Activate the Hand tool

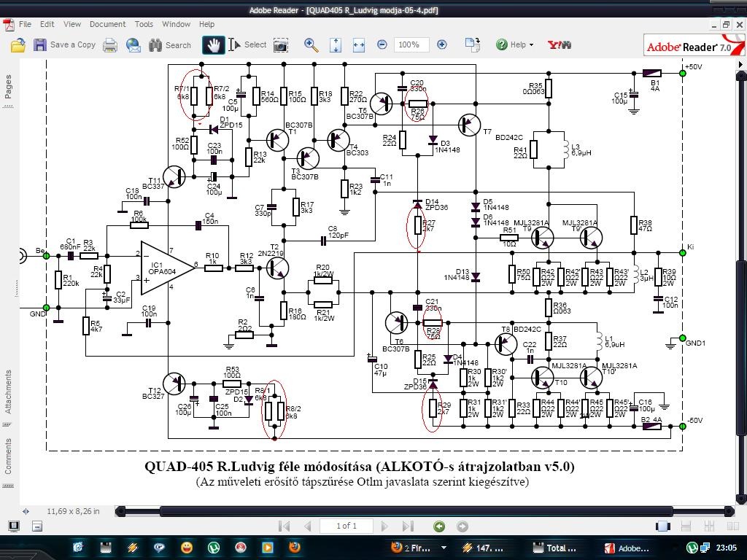213,44
